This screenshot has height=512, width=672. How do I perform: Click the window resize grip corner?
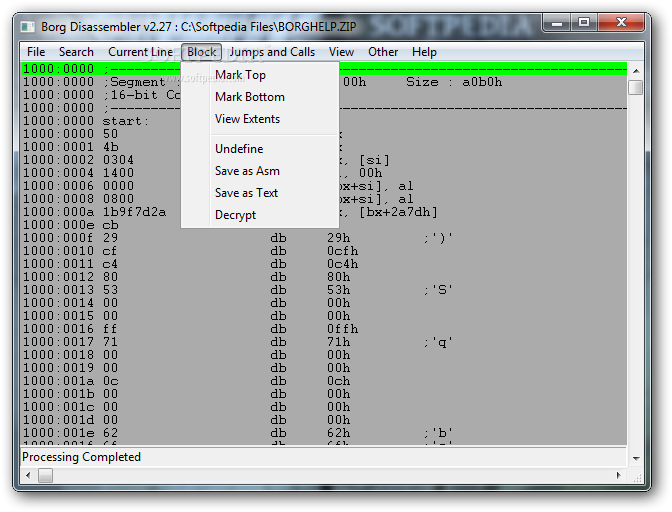point(638,477)
